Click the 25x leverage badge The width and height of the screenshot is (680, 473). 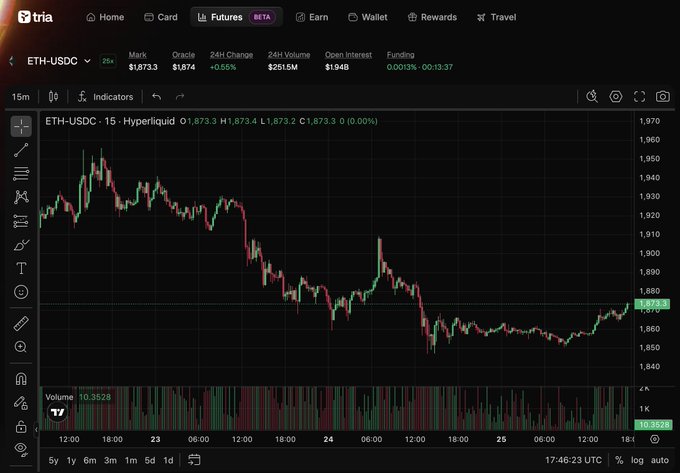[x=108, y=61]
